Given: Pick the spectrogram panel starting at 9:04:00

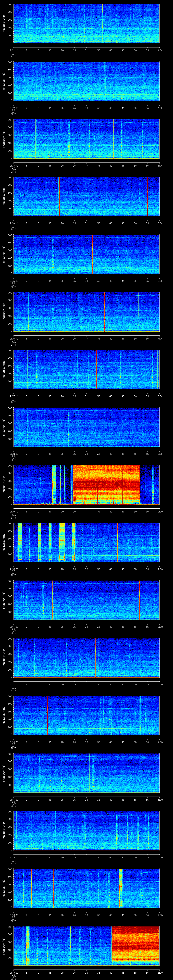Looking at the screenshot, I should (87, 197).
